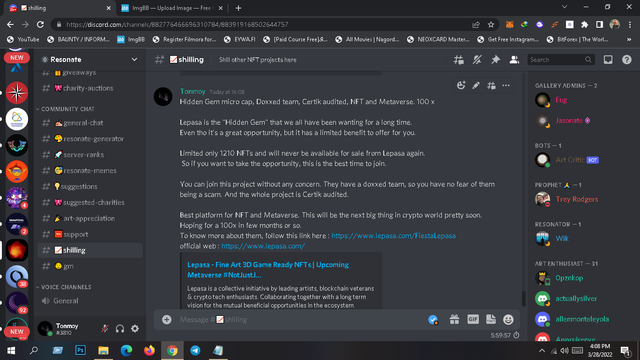
Task: Open the suggested-charities channel
Action: coord(90,202)
